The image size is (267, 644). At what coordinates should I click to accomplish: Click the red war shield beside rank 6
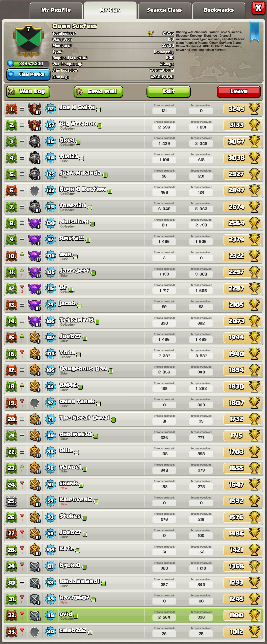coord(12,191)
